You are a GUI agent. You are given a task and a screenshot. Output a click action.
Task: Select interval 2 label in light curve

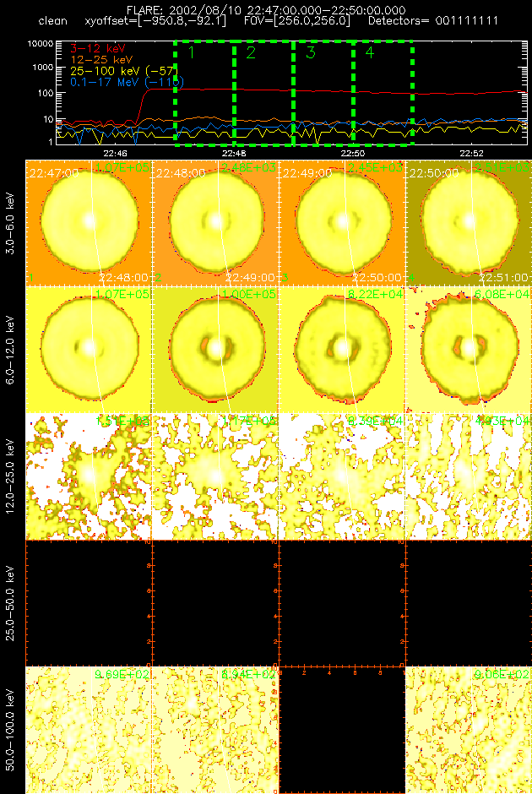point(251,52)
